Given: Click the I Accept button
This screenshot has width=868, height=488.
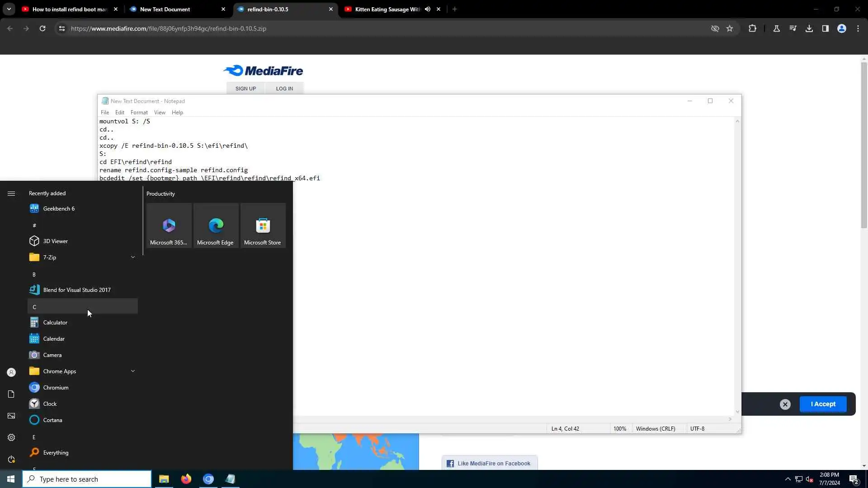Looking at the screenshot, I should tap(823, 404).
